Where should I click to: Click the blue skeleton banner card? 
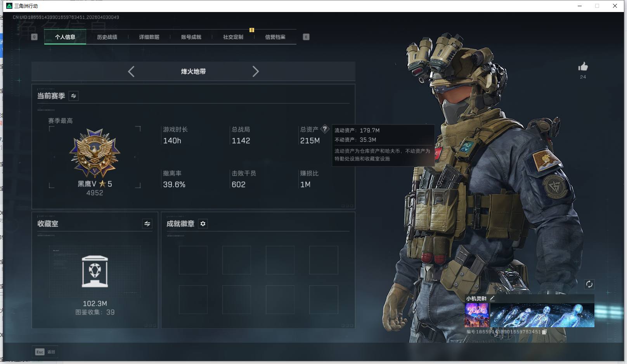click(x=542, y=315)
